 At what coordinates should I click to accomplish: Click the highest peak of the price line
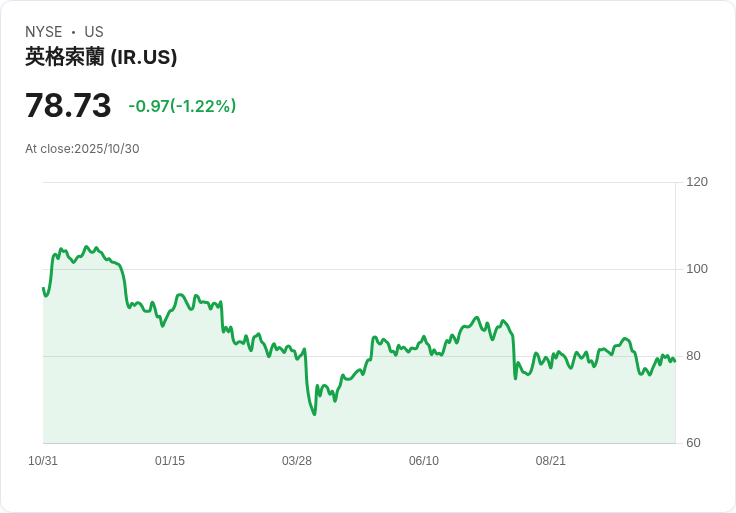click(87, 246)
